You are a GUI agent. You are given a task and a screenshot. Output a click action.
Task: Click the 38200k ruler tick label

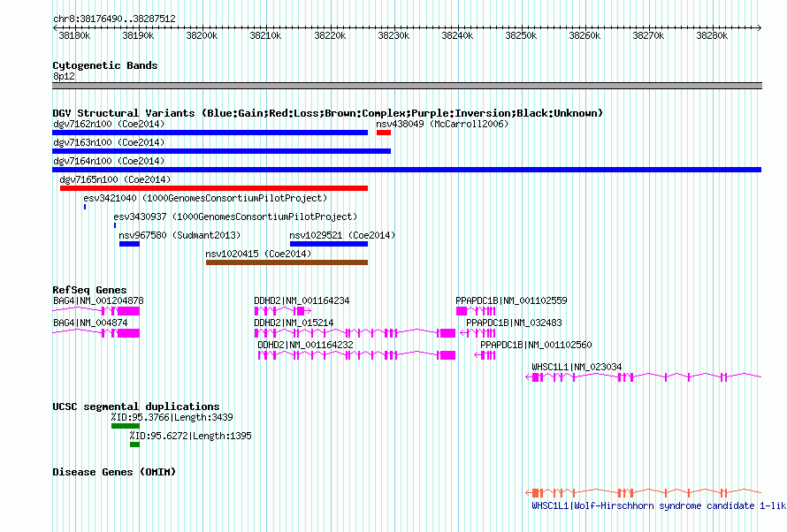click(x=202, y=35)
